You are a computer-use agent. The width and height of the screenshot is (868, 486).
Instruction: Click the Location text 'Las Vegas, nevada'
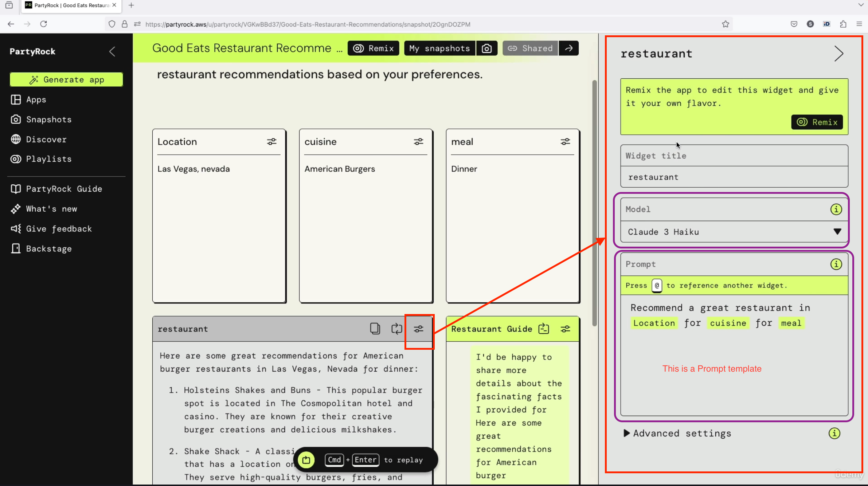coord(193,169)
